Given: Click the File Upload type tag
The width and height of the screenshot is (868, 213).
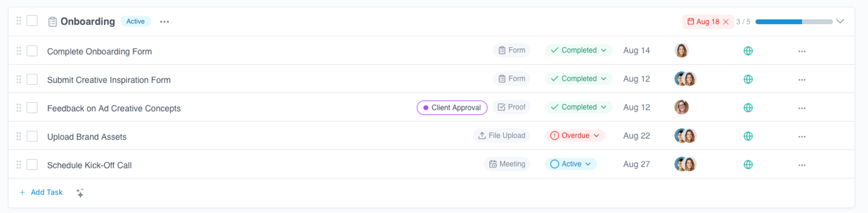Looking at the screenshot, I should pos(502,136).
